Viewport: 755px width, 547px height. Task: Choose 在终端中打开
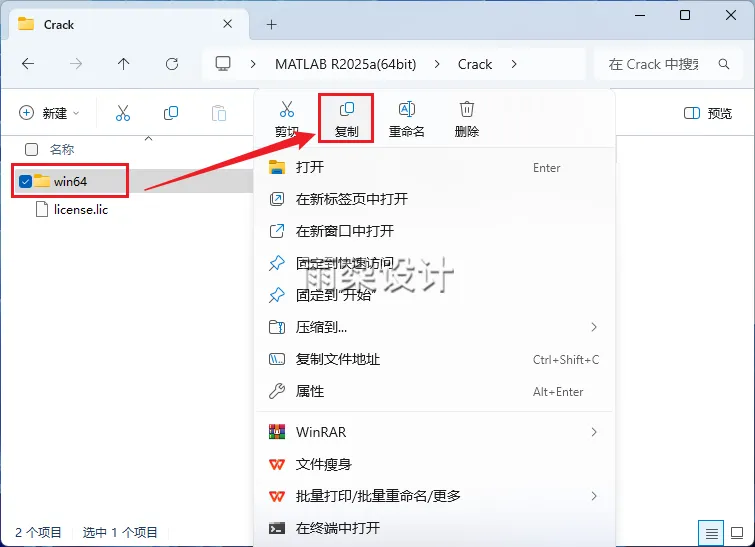click(434, 528)
